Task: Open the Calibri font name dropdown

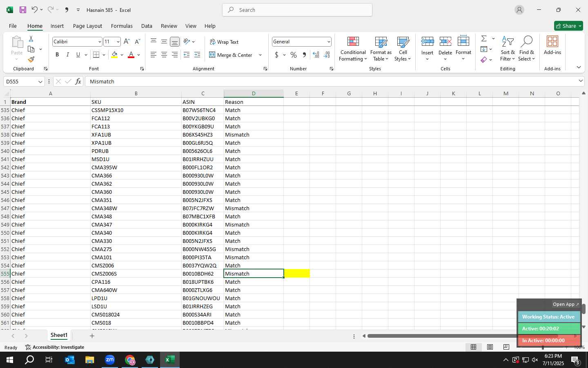Action: (99, 42)
